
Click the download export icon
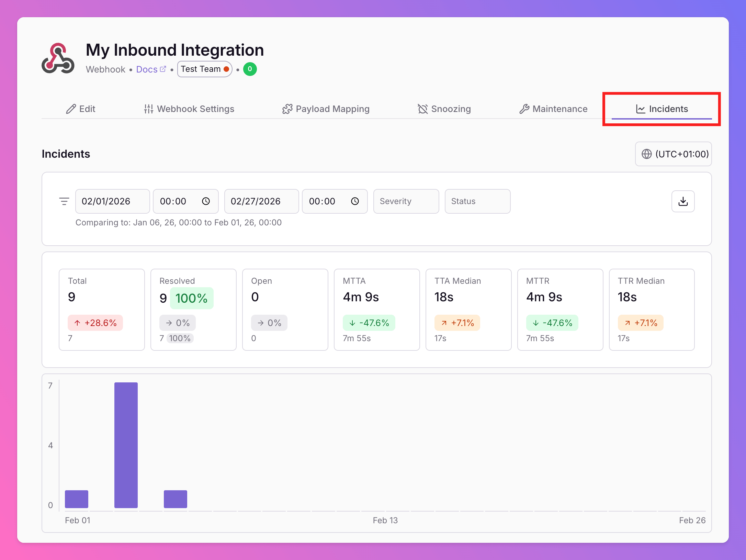tap(683, 201)
